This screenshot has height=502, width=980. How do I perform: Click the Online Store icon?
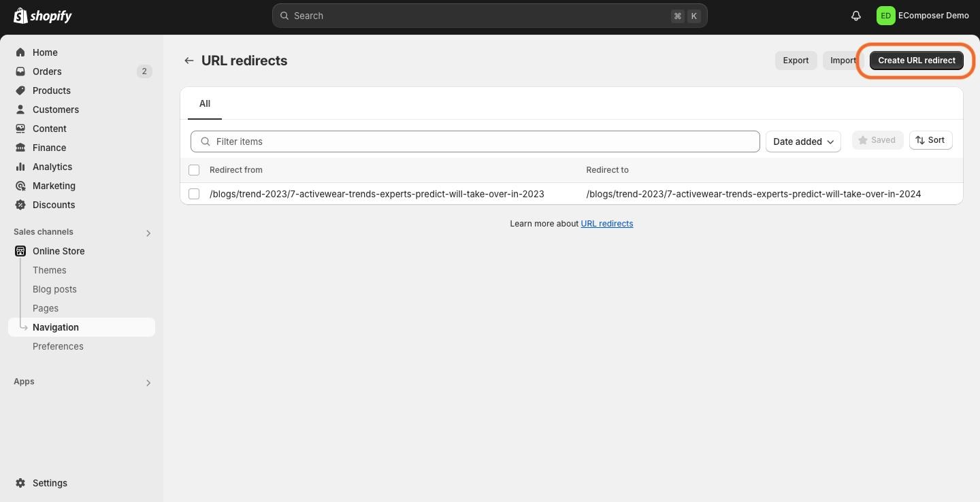point(20,251)
